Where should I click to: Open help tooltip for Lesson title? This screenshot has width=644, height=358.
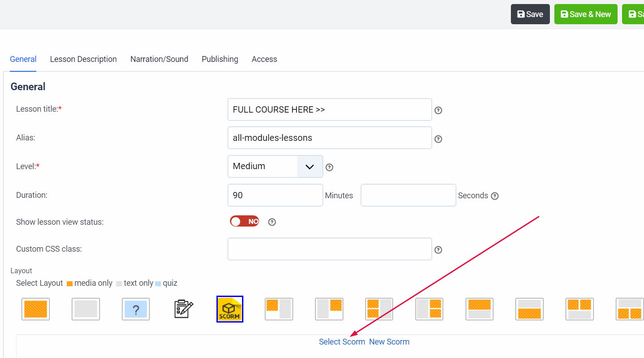click(438, 110)
